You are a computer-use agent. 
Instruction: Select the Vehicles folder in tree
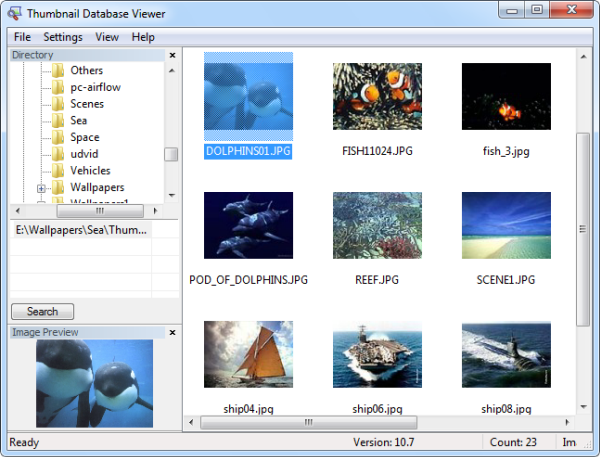coord(90,171)
